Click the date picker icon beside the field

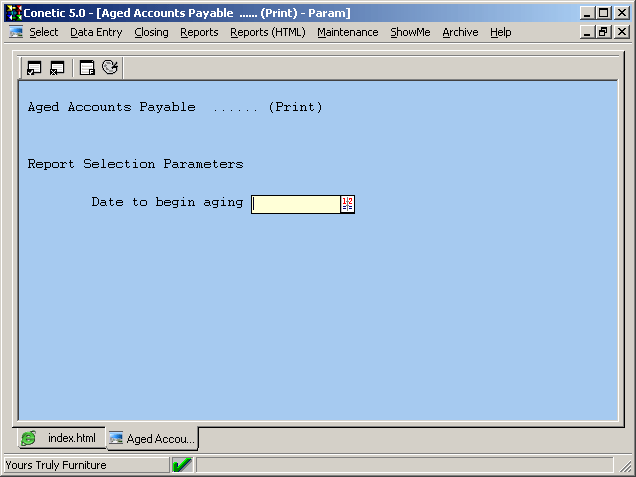[x=347, y=204]
